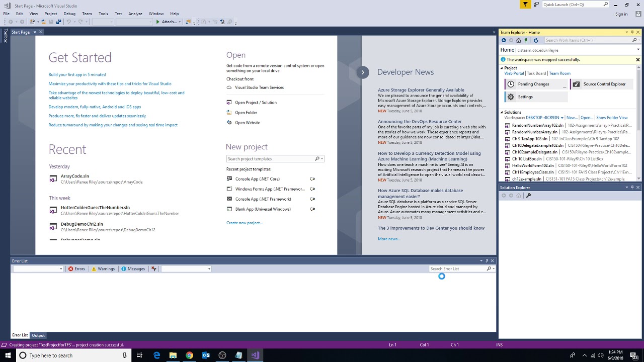The width and height of the screenshot is (644, 362).
Task: Toggle the Errors filter in Error List
Action: (x=77, y=269)
